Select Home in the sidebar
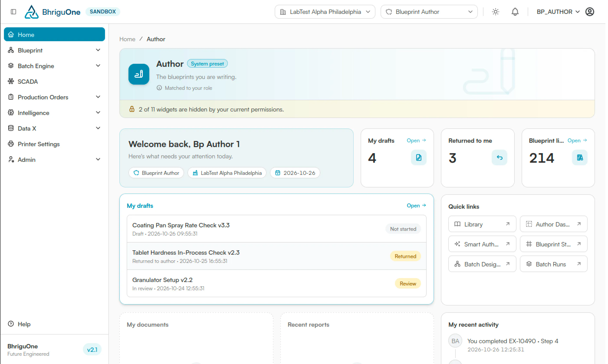This screenshot has height=364, width=608. [54, 34]
